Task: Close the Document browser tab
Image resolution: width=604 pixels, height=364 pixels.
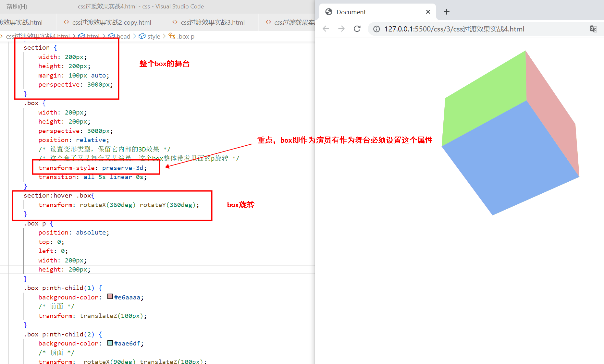Action: [x=428, y=12]
